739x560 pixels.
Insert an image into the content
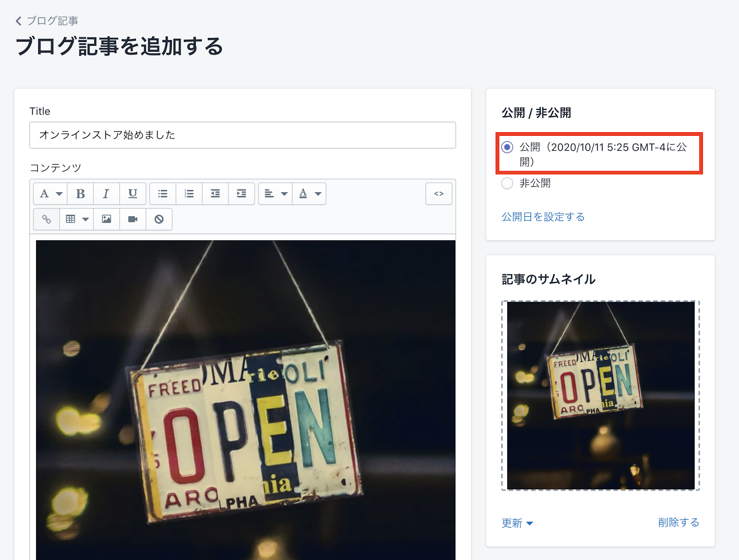(x=107, y=219)
